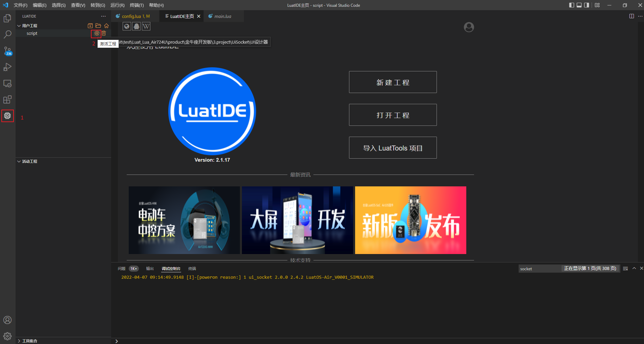This screenshot has width=644, height=344.
Task: Open the 新版发布 news banner
Action: tap(411, 220)
